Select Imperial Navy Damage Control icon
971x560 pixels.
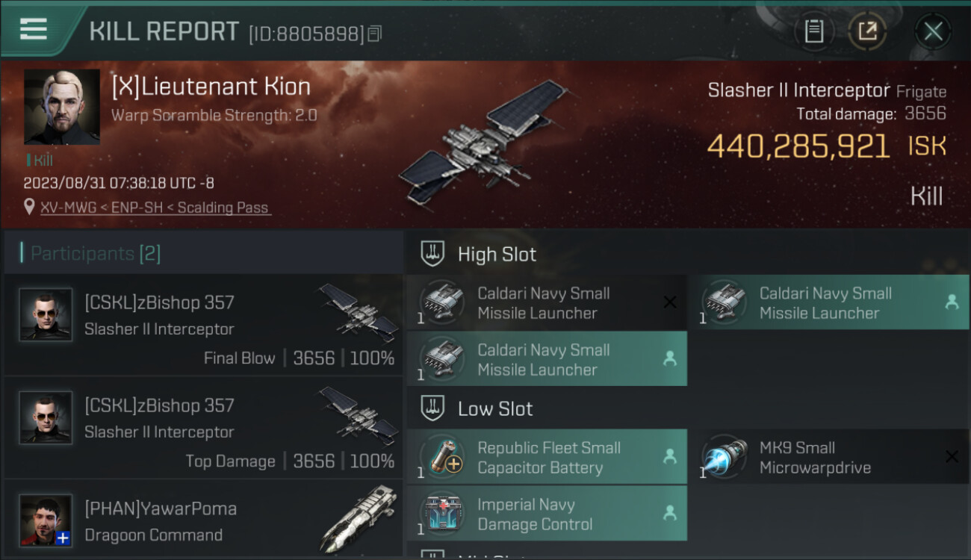coord(442,514)
